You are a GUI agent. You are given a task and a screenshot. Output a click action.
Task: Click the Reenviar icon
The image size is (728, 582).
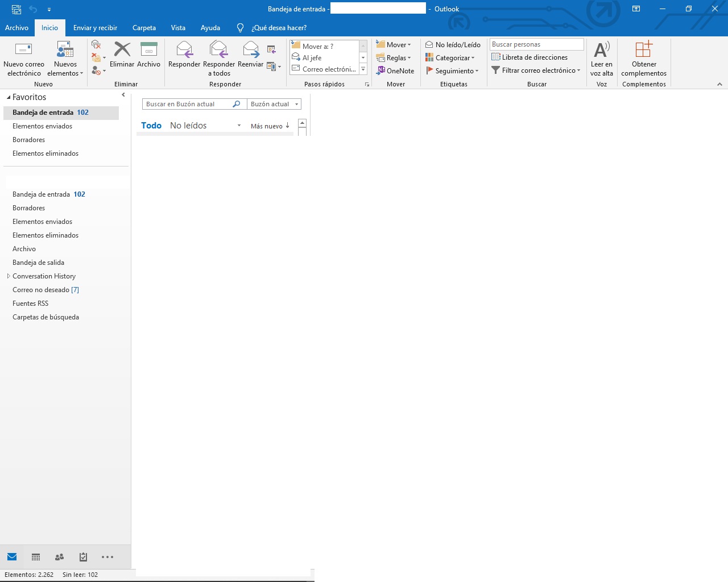251,49
